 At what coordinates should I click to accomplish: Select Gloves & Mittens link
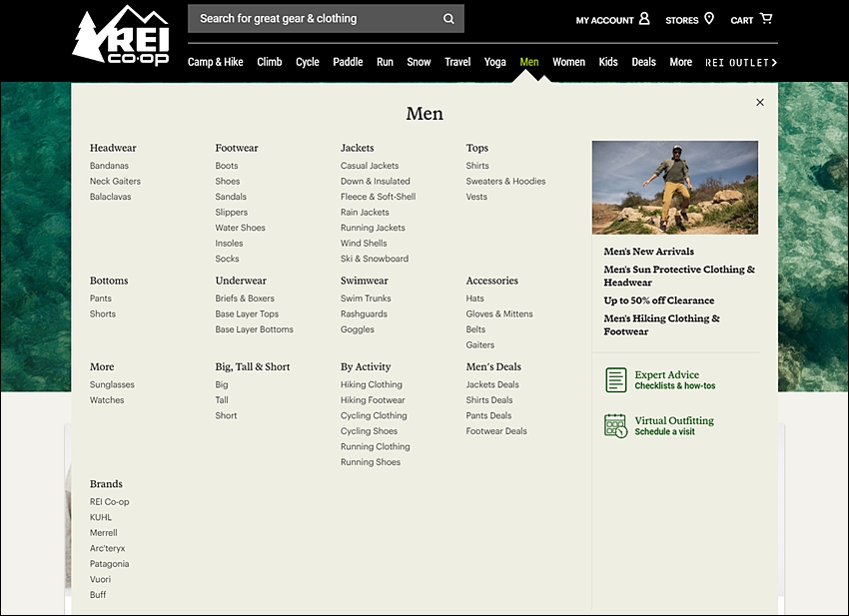499,313
